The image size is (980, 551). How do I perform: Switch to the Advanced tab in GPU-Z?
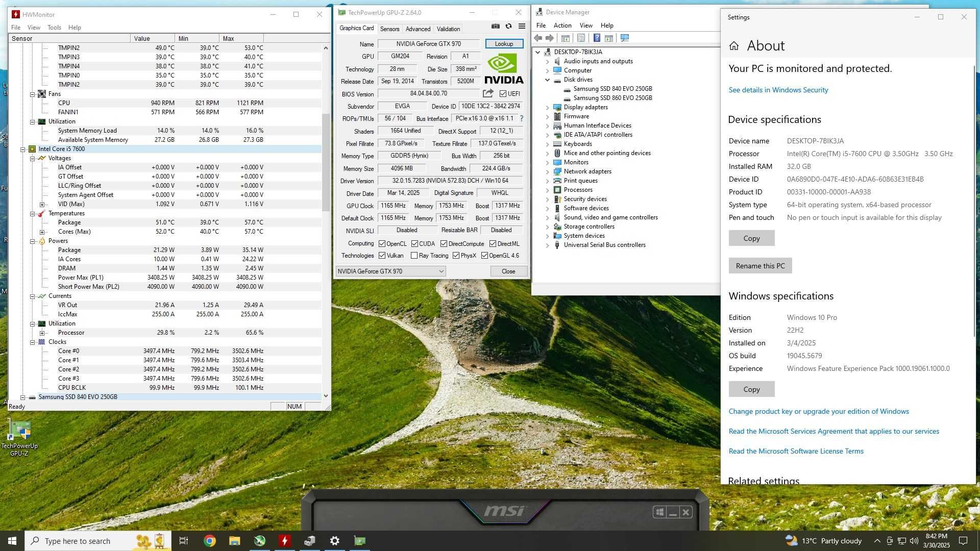point(418,29)
